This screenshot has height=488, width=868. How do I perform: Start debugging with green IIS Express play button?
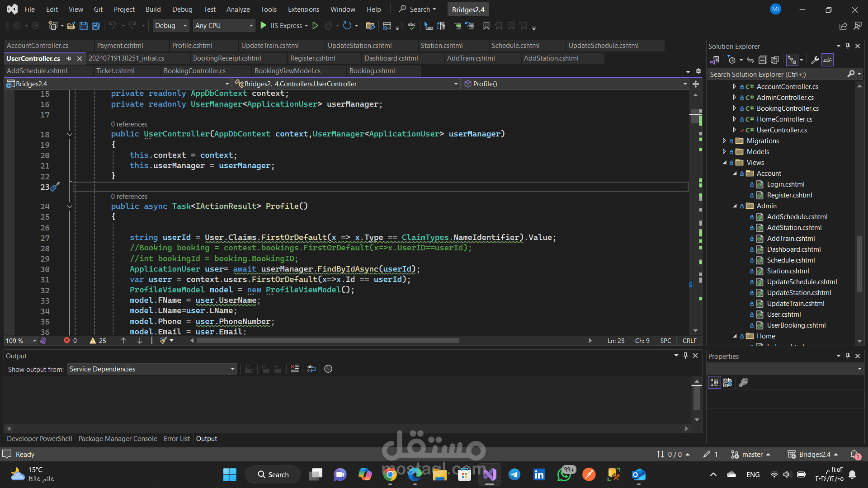click(x=264, y=26)
